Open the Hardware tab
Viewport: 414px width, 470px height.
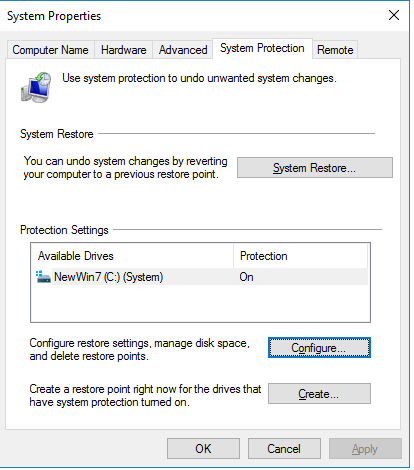(124, 50)
